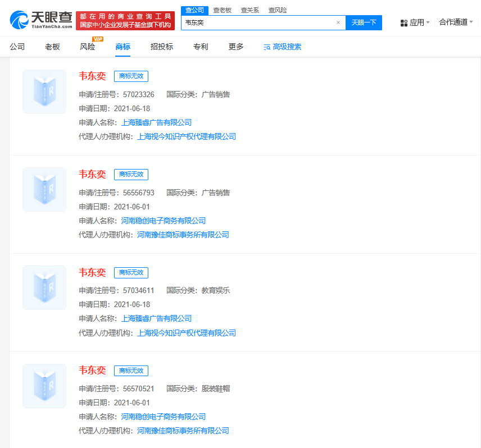Image resolution: width=481 pixels, height=448 pixels.
Task: Open the 专利 navigation tab
Action: [x=201, y=47]
